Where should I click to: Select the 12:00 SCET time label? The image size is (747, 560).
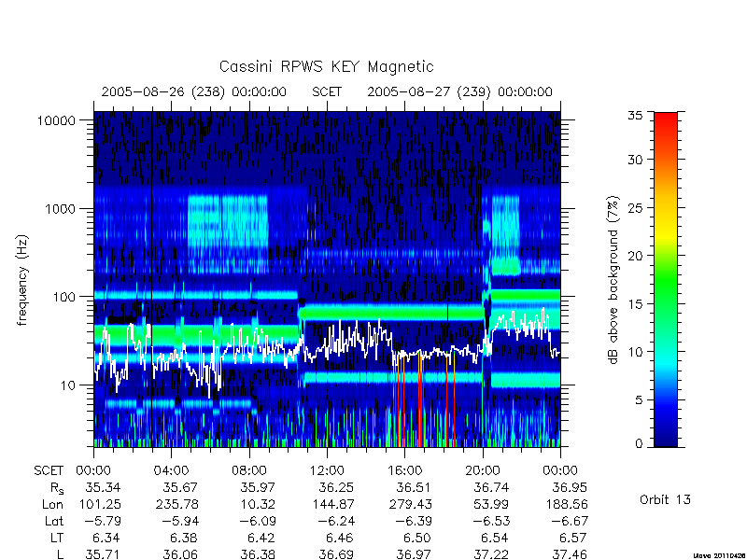(327, 471)
